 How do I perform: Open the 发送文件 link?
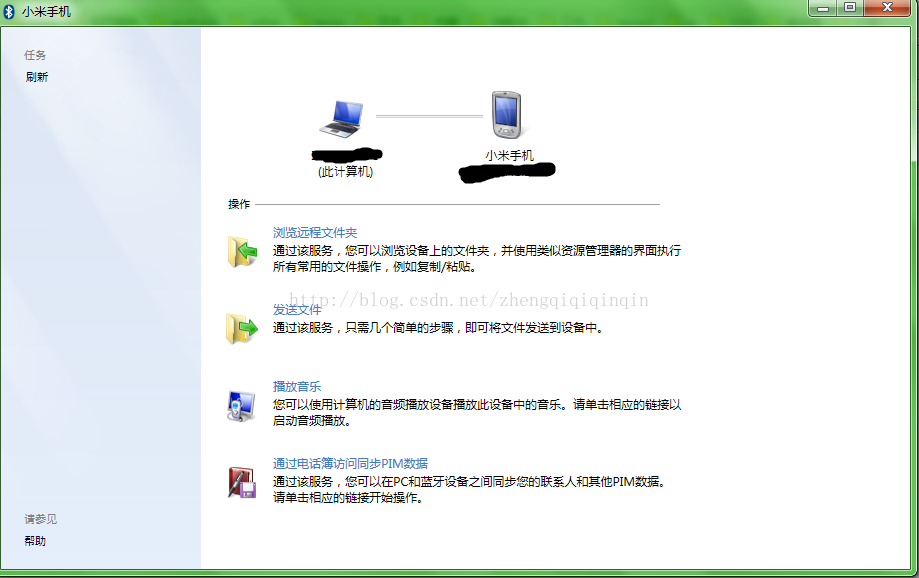coord(297,310)
